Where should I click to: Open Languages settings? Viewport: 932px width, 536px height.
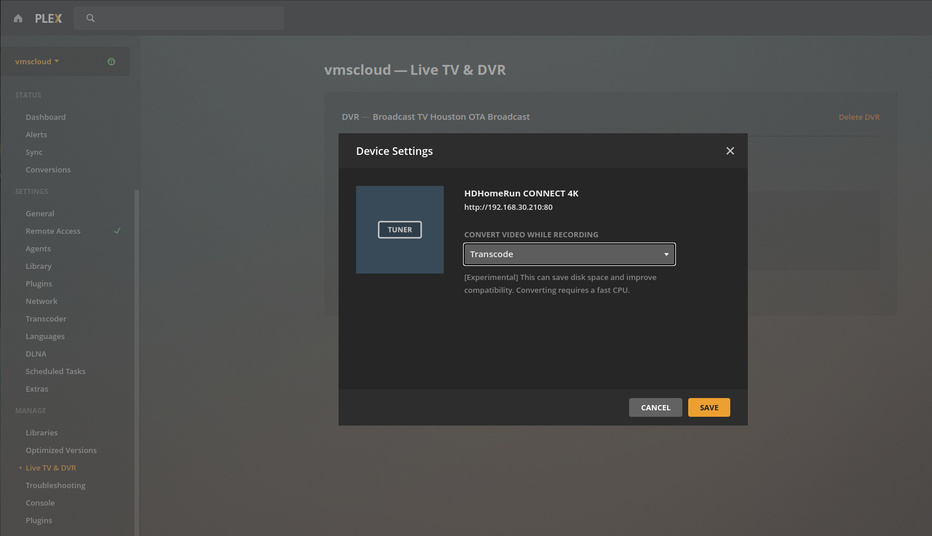[x=45, y=336]
